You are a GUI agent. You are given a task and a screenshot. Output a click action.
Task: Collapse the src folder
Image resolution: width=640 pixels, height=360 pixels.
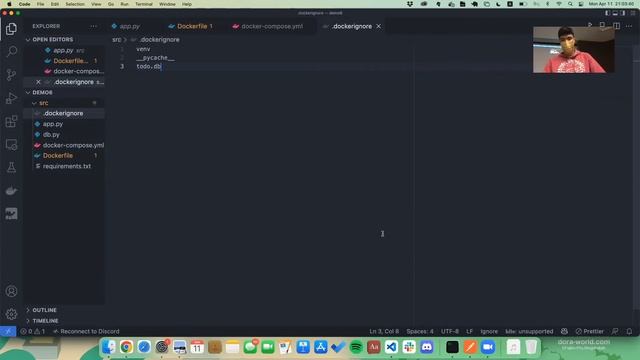[44, 103]
